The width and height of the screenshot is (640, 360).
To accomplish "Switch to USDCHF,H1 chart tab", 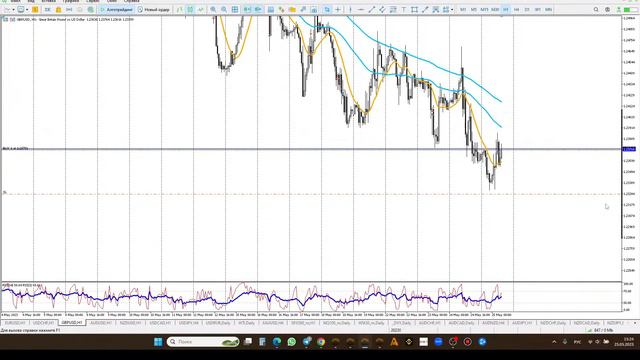I will pyautogui.click(x=43, y=322).
